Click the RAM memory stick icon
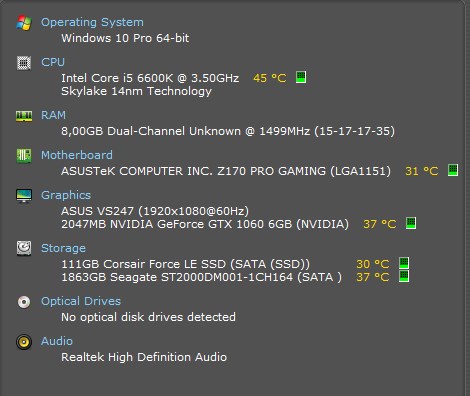Viewport: 470px width, 396px height. point(24,116)
